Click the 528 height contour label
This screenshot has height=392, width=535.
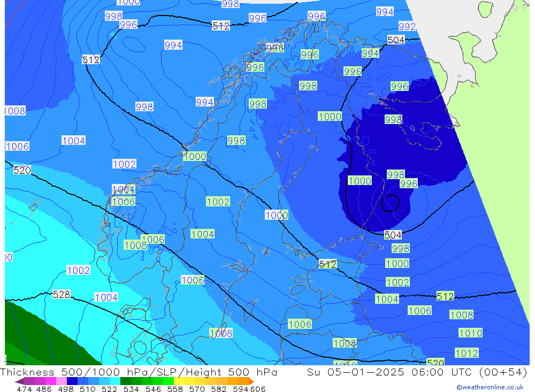[62, 294]
